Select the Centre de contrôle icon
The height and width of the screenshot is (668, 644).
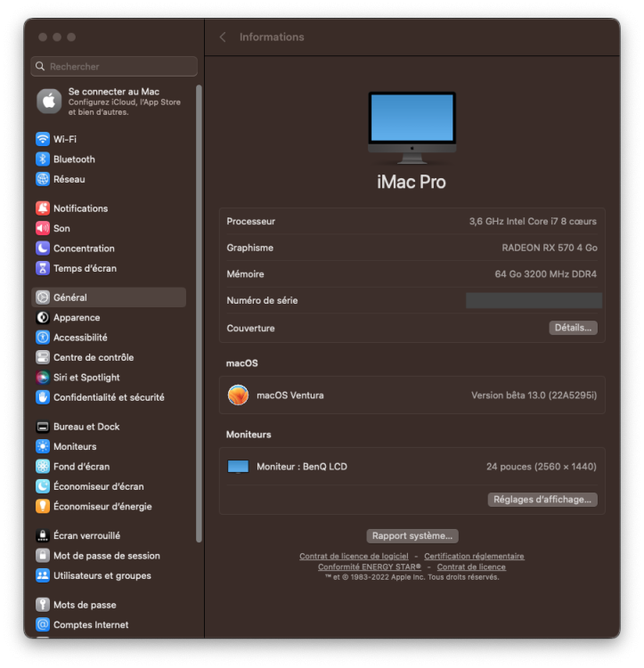coord(43,357)
